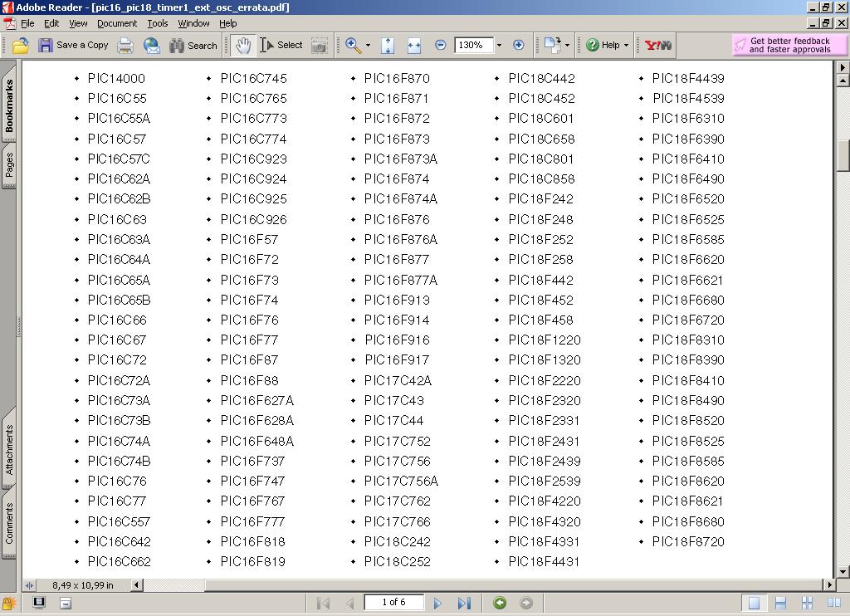Image resolution: width=850 pixels, height=616 pixels.
Task: Click the Yahoo search toolbar icon
Action: click(658, 45)
